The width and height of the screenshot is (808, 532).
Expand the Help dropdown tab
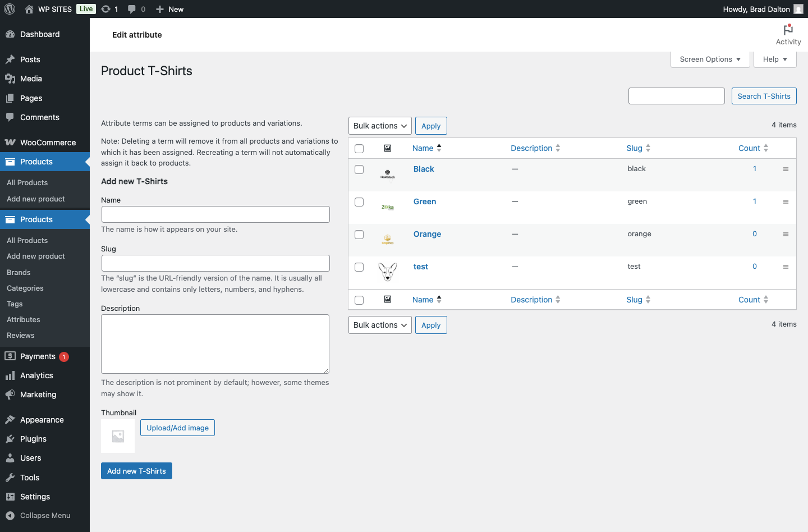pos(775,59)
